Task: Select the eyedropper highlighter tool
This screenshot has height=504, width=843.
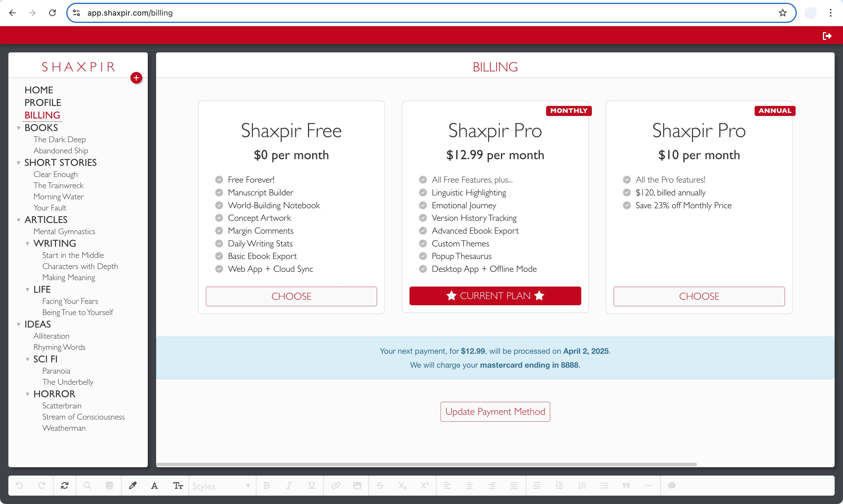Action: coord(132,485)
